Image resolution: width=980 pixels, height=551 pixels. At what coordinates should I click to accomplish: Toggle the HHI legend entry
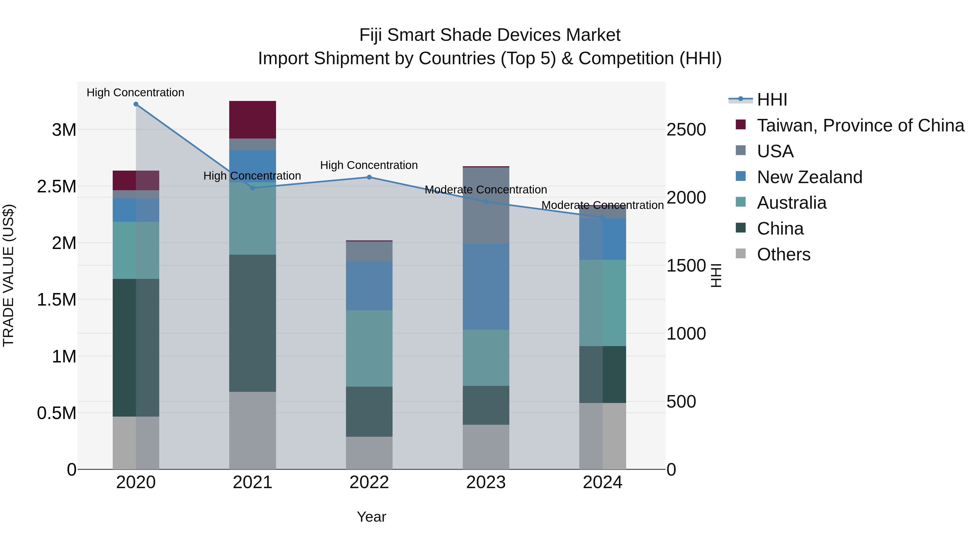click(x=758, y=100)
